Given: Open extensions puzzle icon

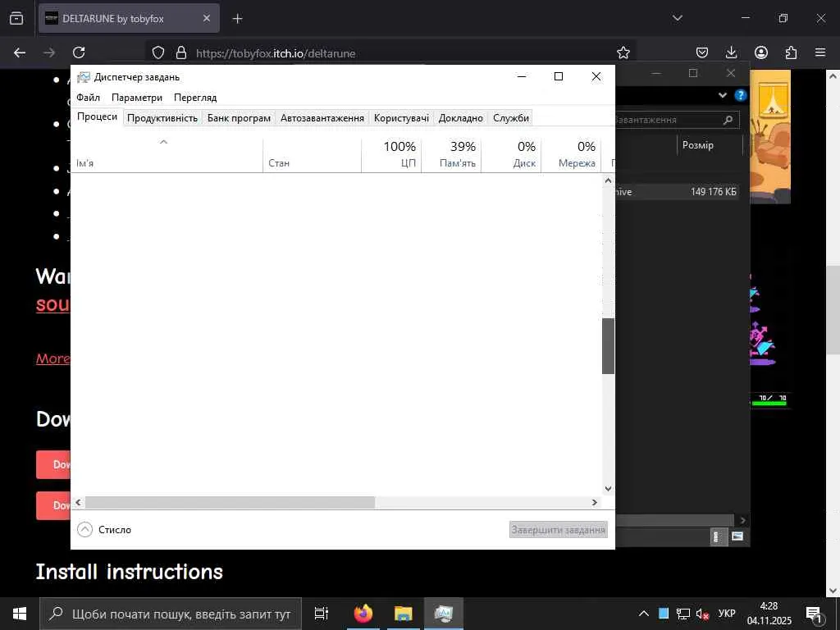Looking at the screenshot, I should pyautogui.click(x=791, y=52).
